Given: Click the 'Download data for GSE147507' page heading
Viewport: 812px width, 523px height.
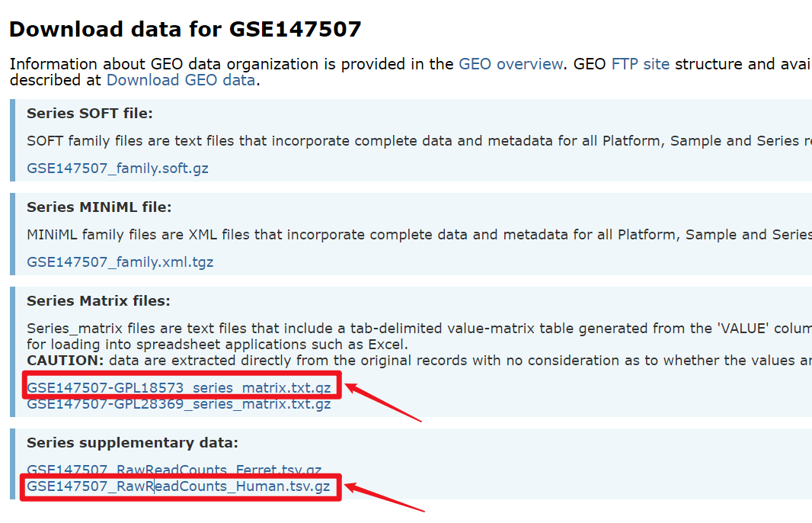Looking at the screenshot, I should [x=185, y=30].
